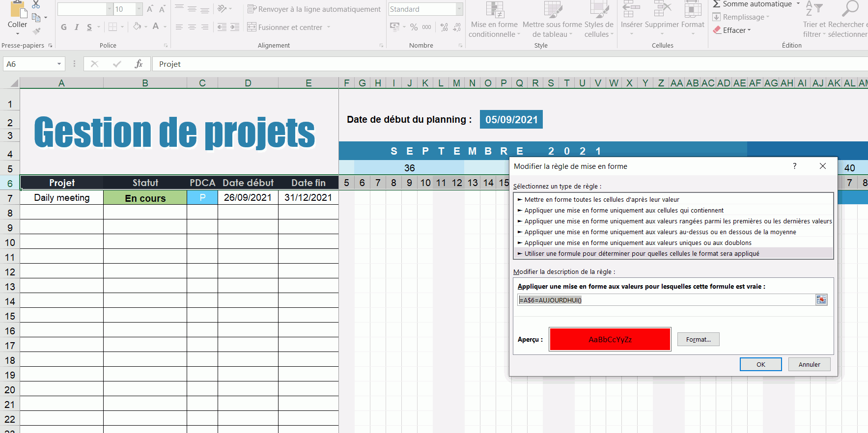Expand the Fusionner et centrer arrow
868x433 pixels.
coord(329,27)
